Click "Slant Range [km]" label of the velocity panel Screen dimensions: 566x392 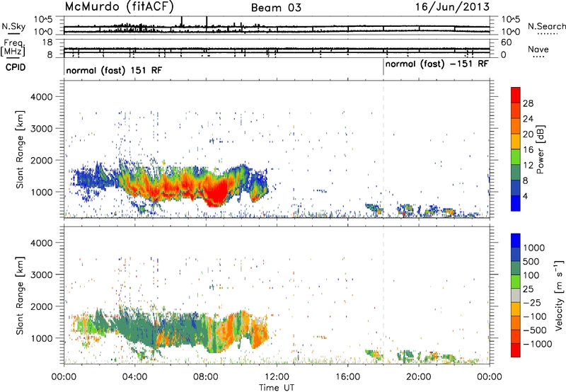20,295
